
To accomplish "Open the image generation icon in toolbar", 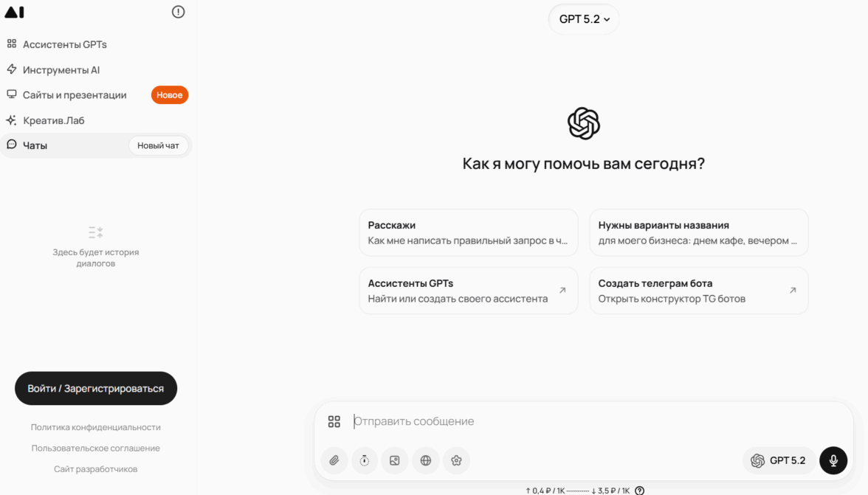I will point(395,460).
